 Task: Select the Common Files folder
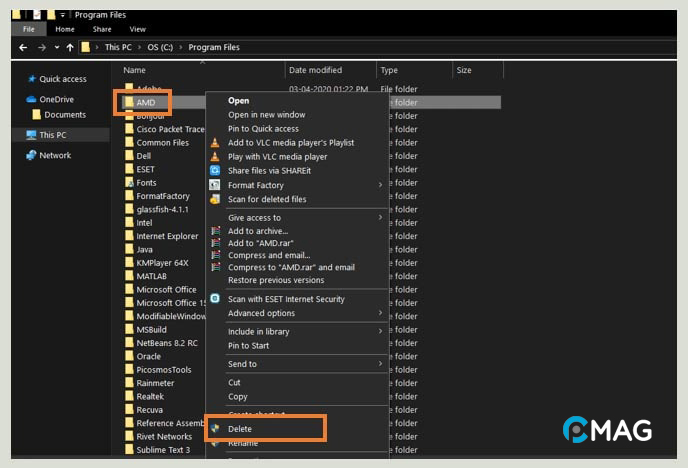click(162, 143)
